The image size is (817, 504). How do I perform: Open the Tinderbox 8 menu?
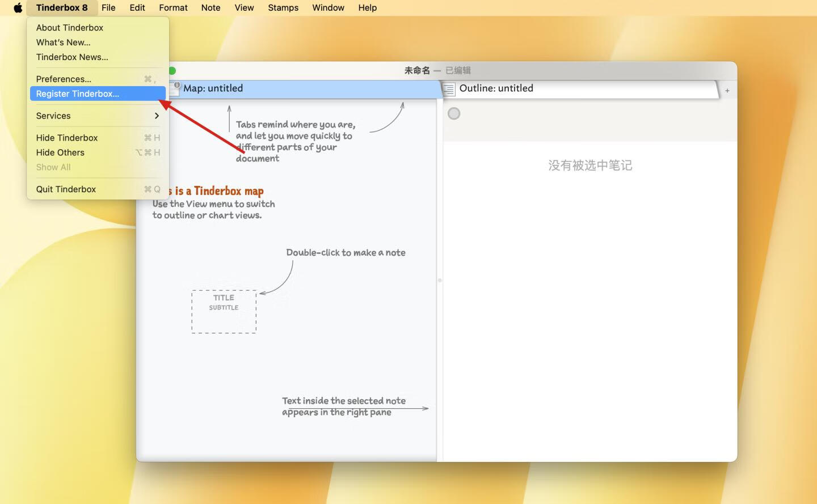pyautogui.click(x=62, y=7)
